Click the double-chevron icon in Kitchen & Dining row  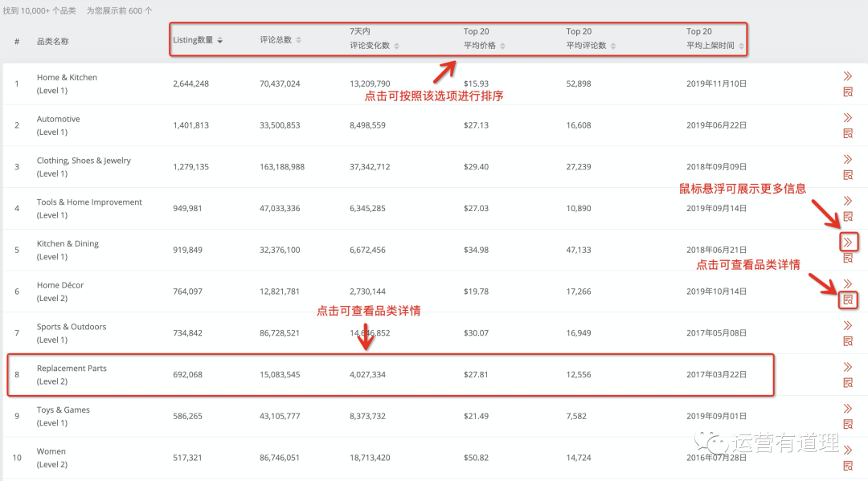847,242
